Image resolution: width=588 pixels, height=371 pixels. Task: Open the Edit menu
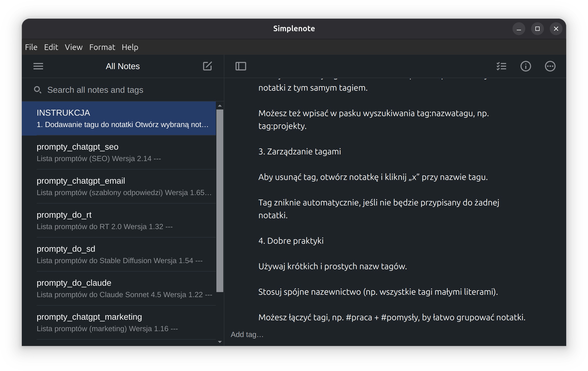coord(51,47)
